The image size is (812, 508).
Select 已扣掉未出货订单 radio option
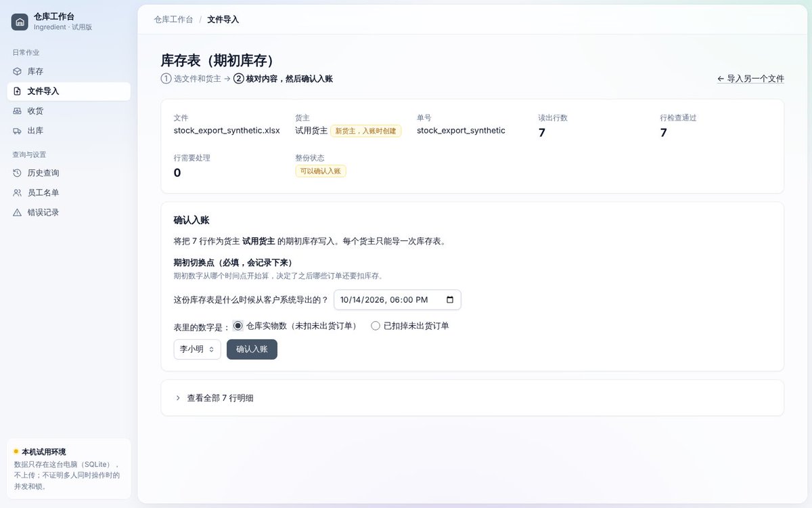coord(376,325)
